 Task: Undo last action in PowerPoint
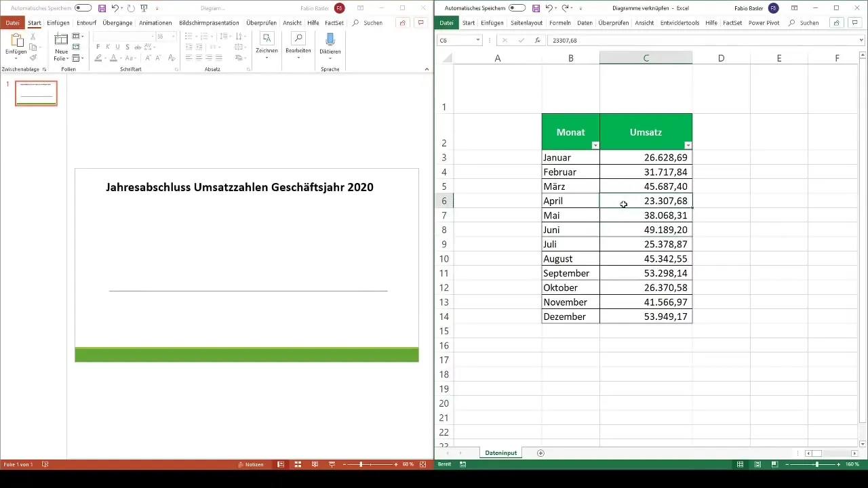(x=115, y=8)
